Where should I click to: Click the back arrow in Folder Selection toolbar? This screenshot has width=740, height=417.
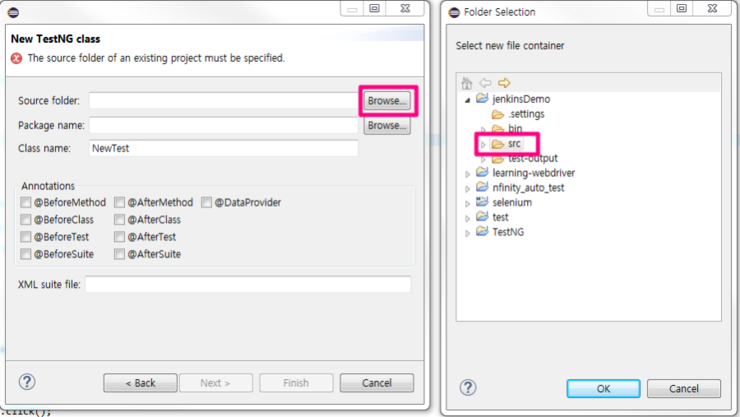485,83
